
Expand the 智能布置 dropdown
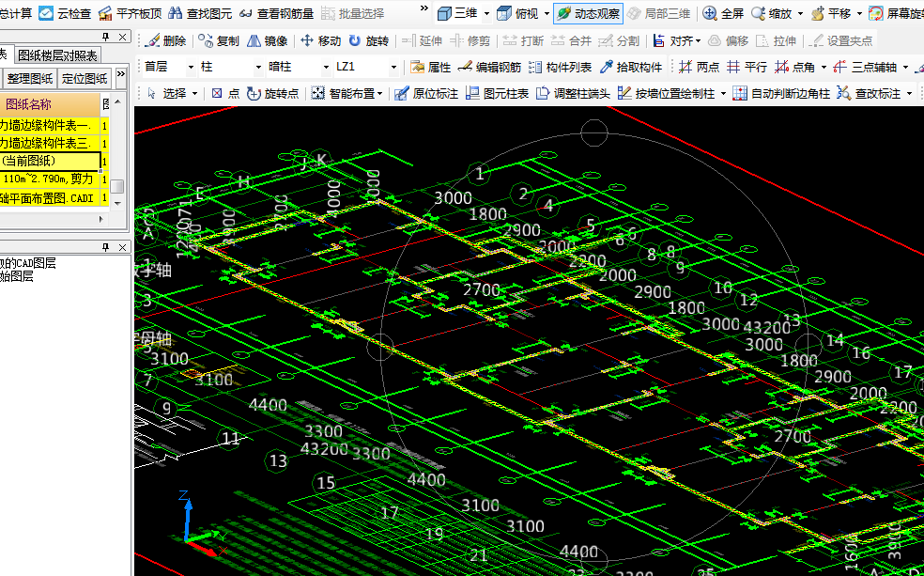tap(379, 94)
